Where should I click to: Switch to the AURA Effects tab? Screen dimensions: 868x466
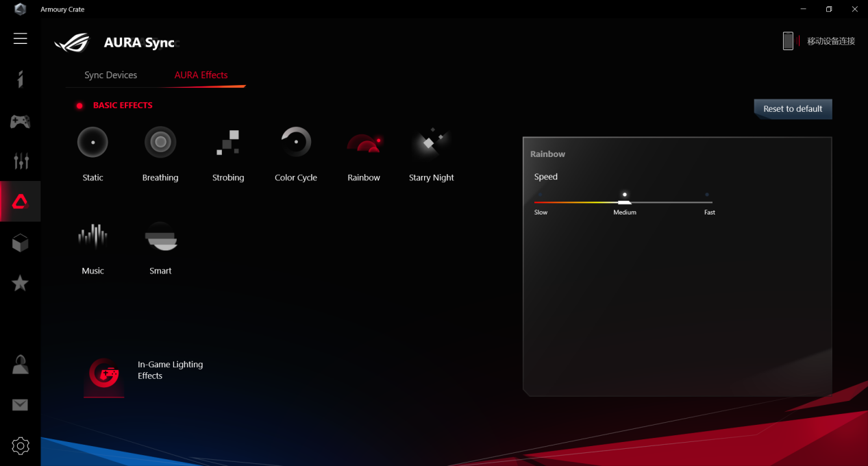[201, 75]
